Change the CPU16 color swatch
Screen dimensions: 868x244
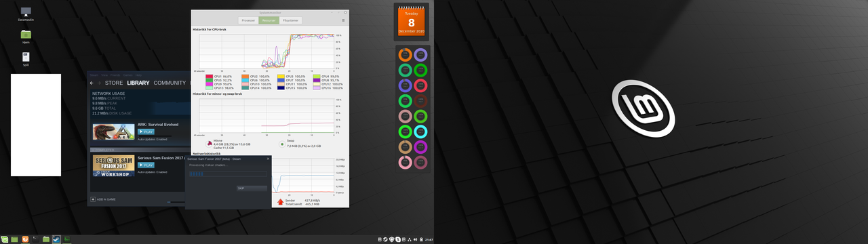pyautogui.click(x=317, y=87)
